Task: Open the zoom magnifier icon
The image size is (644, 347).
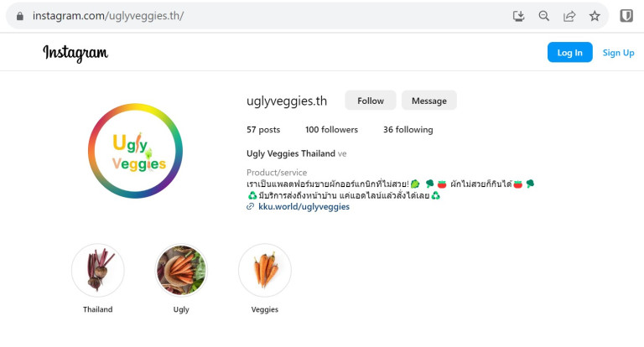Action: [x=543, y=16]
